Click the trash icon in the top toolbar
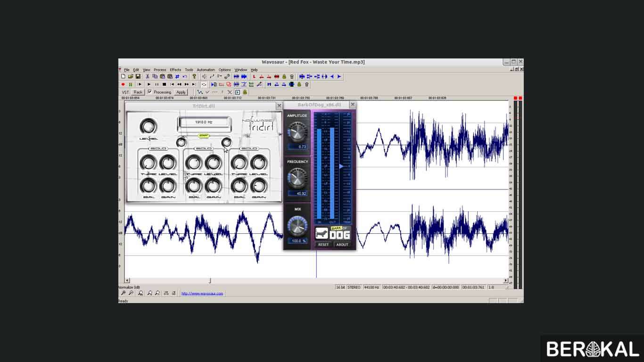This screenshot has height=362, width=644. click(292, 76)
